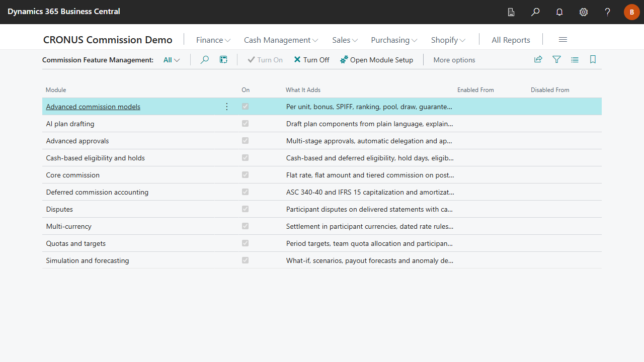Open the help question mark
The image size is (644, 362).
pyautogui.click(x=608, y=12)
